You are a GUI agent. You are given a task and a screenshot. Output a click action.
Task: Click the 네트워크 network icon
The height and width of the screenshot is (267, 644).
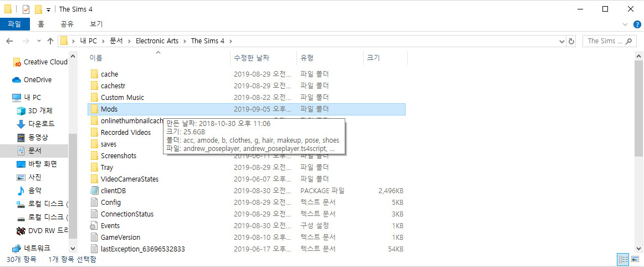[x=17, y=248]
